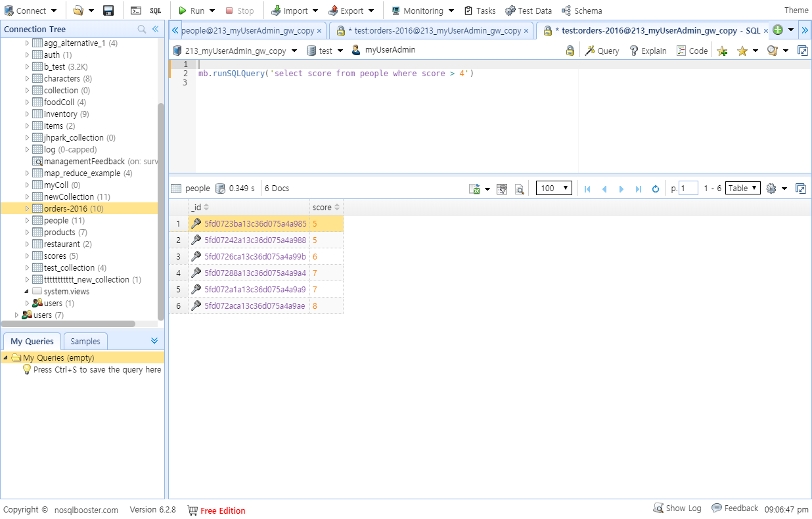This screenshot has height=519, width=812.
Task: Toggle the read-only lock on the editor
Action: coord(570,51)
